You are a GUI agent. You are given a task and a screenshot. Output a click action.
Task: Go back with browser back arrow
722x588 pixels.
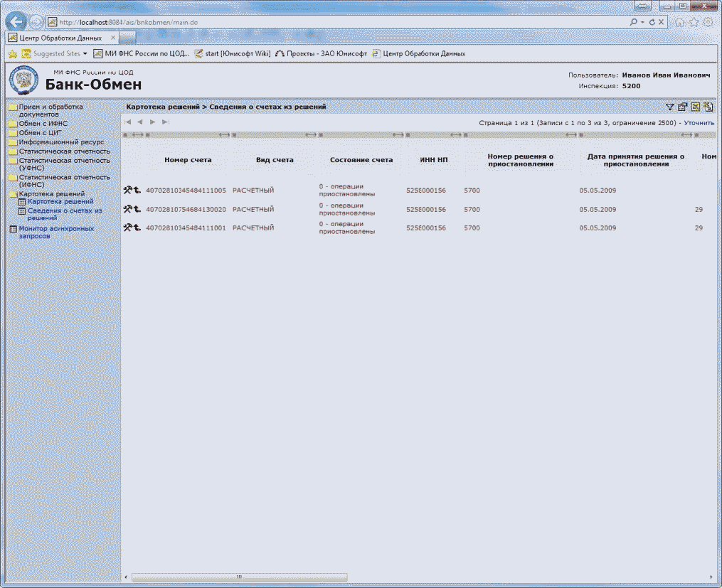tap(17, 22)
